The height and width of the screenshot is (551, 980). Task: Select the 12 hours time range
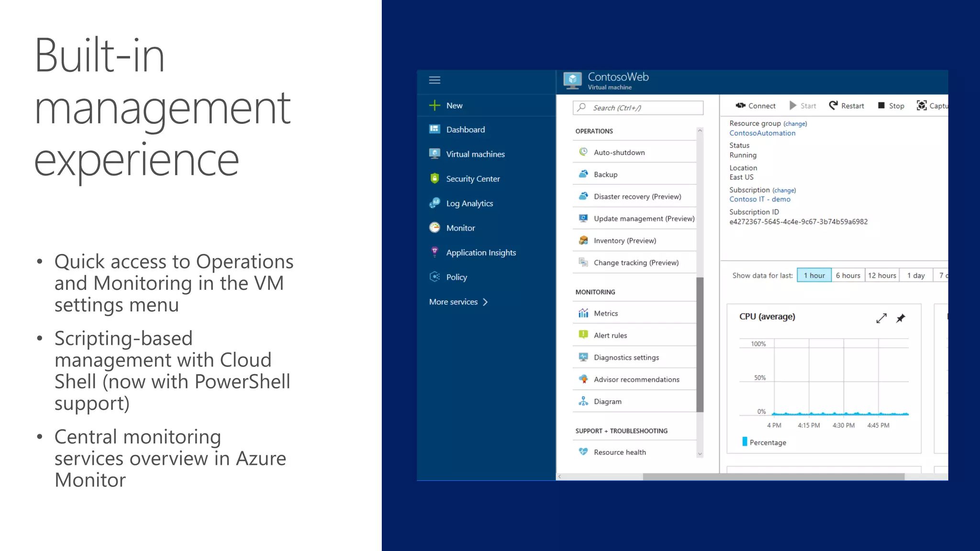(x=882, y=275)
